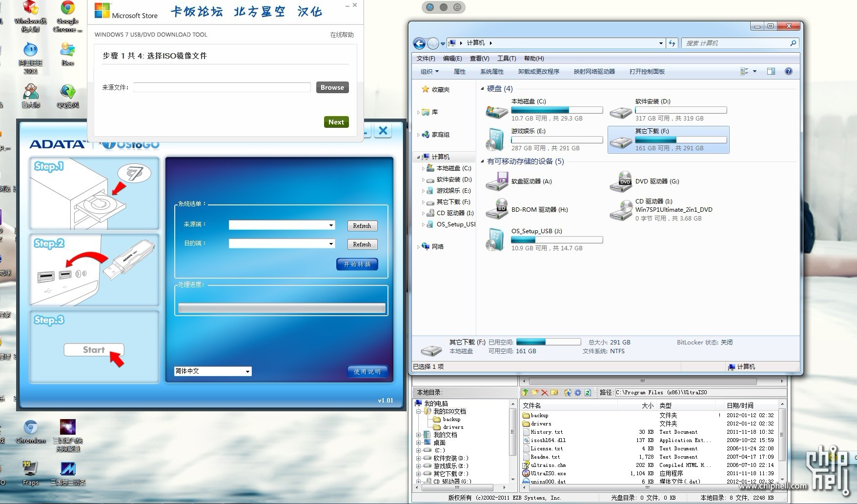Image resolution: width=857 pixels, height=504 pixels.
Task: Click the 开始转换 button
Action: pos(357,264)
